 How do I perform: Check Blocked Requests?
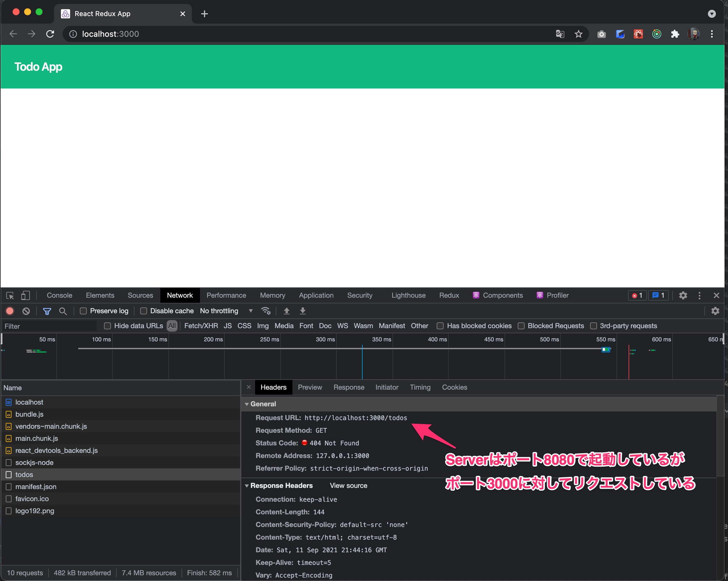521,326
